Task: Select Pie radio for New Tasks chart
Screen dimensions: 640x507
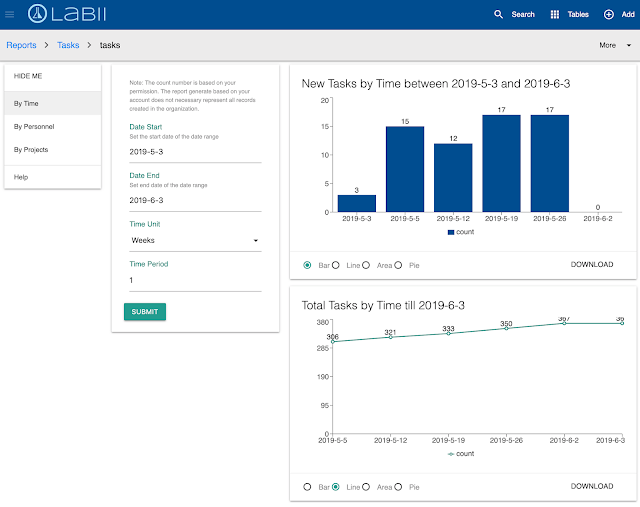Action: click(x=398, y=265)
